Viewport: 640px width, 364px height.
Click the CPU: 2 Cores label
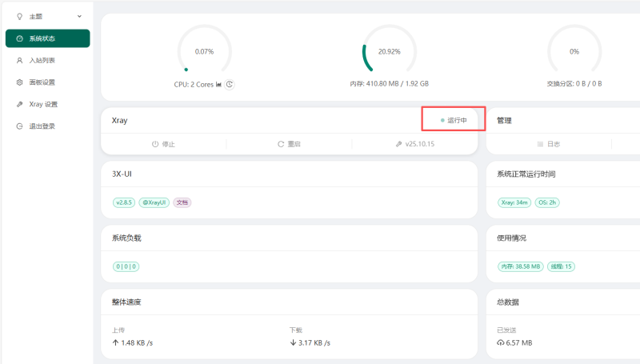tap(194, 85)
